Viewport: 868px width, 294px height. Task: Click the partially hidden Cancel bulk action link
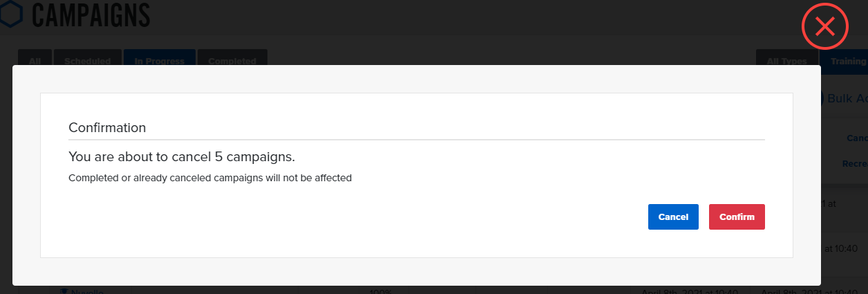pyautogui.click(x=857, y=138)
